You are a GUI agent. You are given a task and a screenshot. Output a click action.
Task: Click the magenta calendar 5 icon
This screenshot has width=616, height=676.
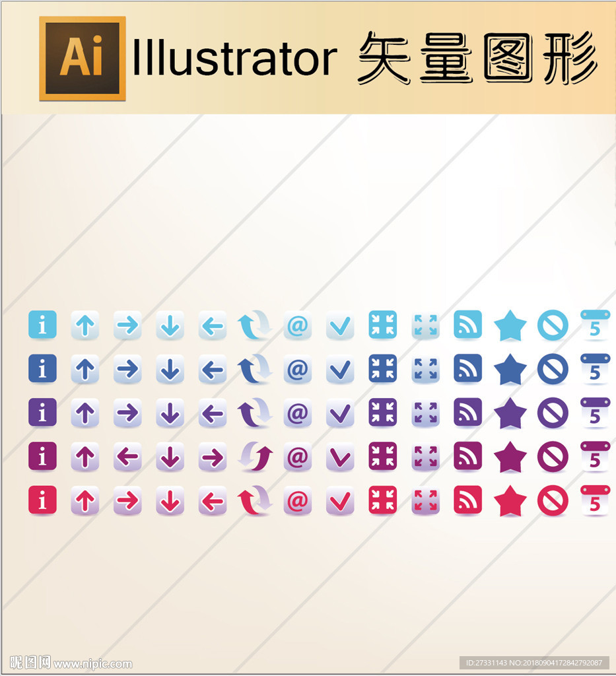click(596, 457)
